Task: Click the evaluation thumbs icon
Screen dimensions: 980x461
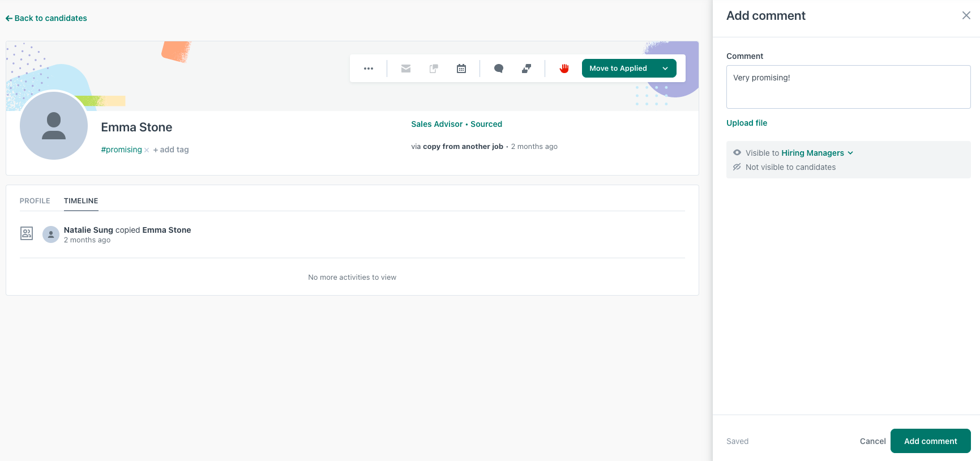Action: [x=527, y=69]
